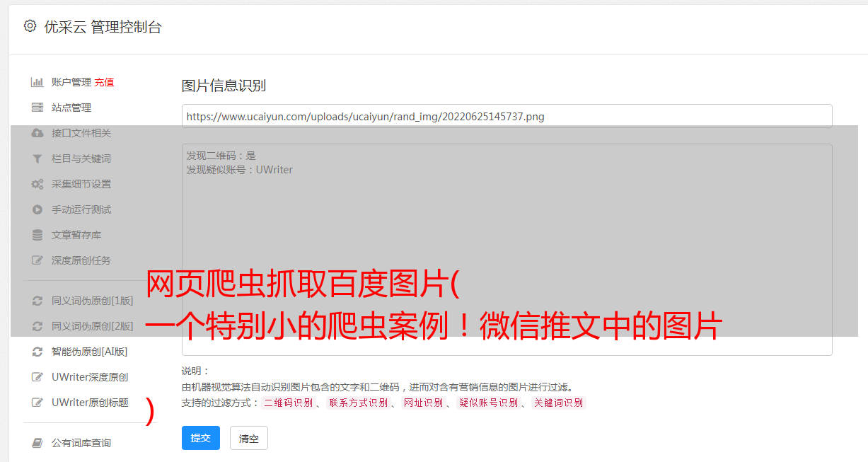The image size is (868, 462).
Task: Open 栏目与关键词 menu item
Action: click(81, 158)
